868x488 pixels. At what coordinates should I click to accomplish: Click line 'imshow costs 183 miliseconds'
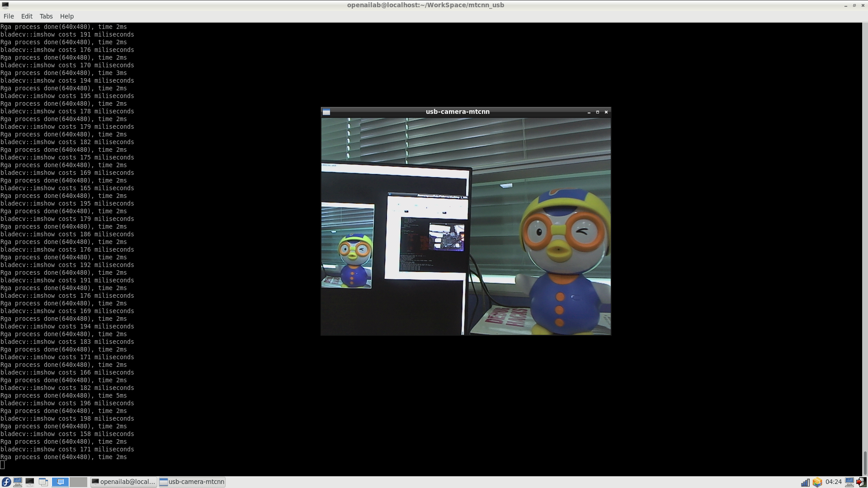(x=67, y=342)
